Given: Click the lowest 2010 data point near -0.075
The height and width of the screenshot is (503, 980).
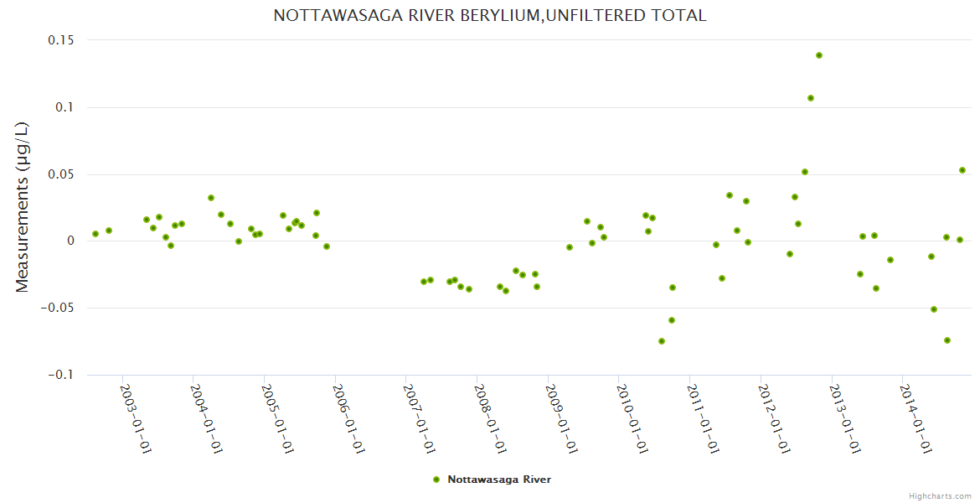Looking at the screenshot, I should 662,341.
